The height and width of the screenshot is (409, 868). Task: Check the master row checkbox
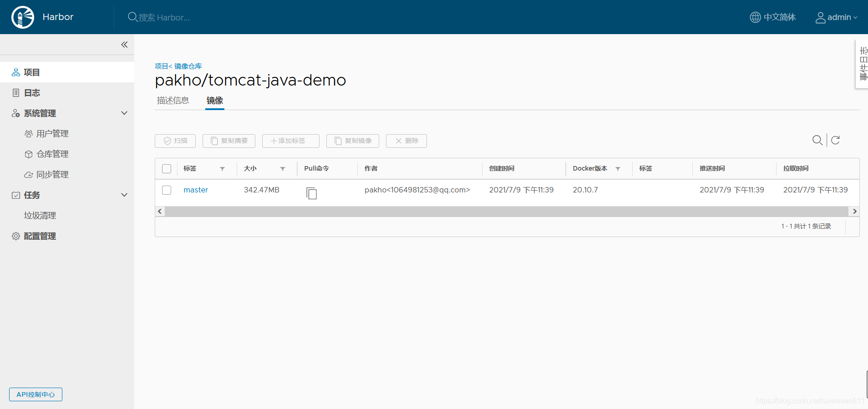coord(167,190)
